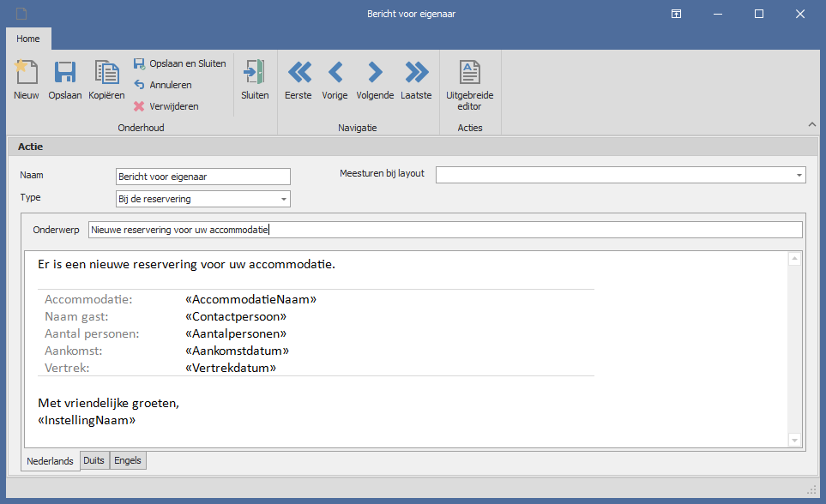Click the window resize grip icon
The width and height of the screenshot is (826, 504).
coord(811,489)
